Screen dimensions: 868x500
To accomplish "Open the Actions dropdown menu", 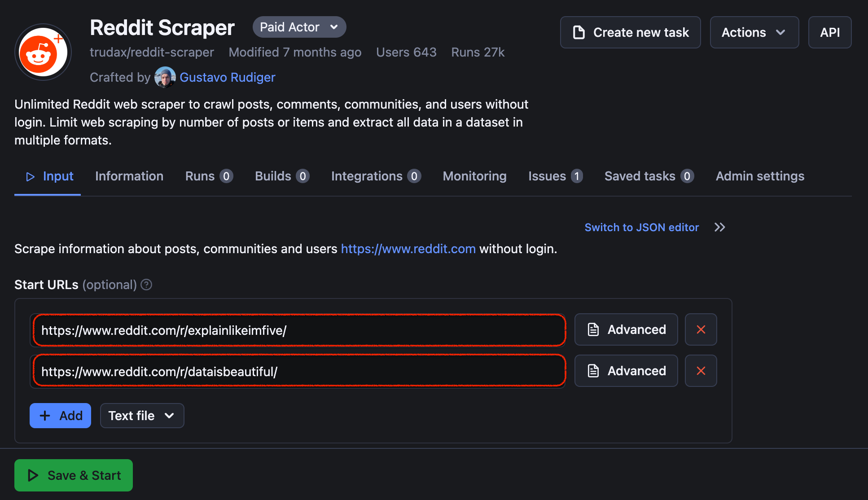I will click(754, 32).
